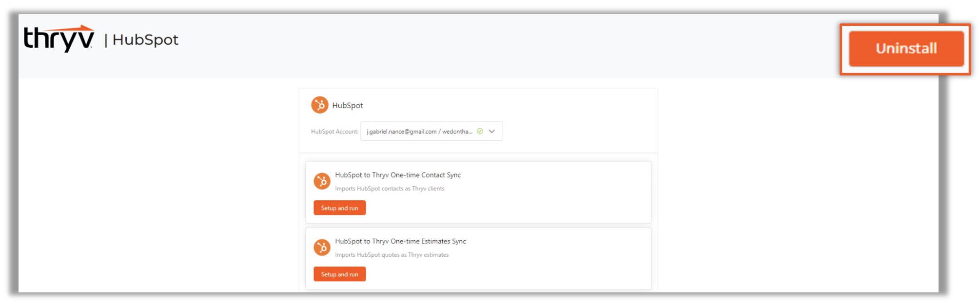
Task: Click the 'HubSpot Account:' label
Action: [334, 132]
